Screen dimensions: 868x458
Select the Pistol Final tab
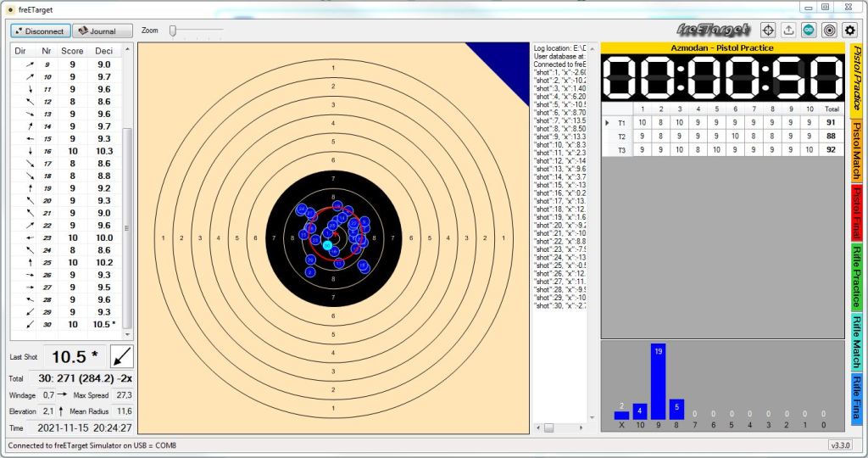[856, 212]
